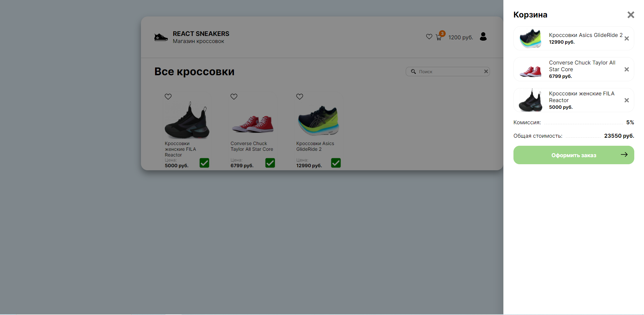This screenshot has width=644, height=315.
Task: Click the 23550 руб. total value
Action: pyautogui.click(x=619, y=136)
